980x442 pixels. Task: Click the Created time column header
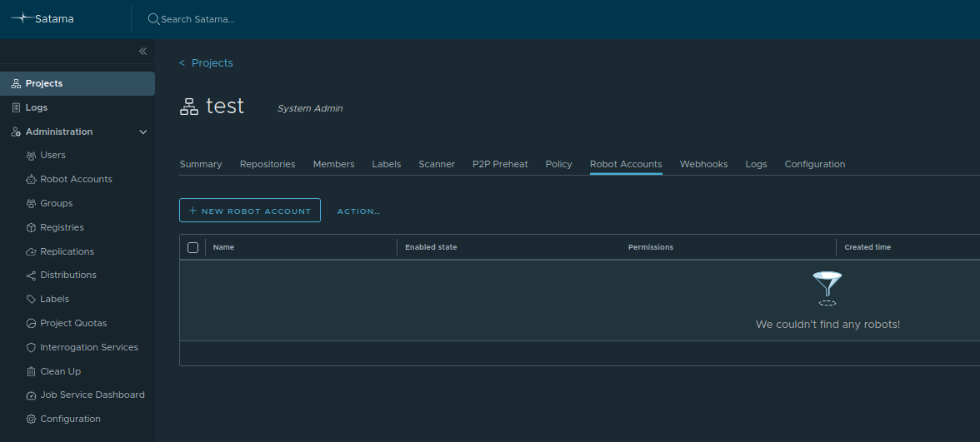coord(867,247)
